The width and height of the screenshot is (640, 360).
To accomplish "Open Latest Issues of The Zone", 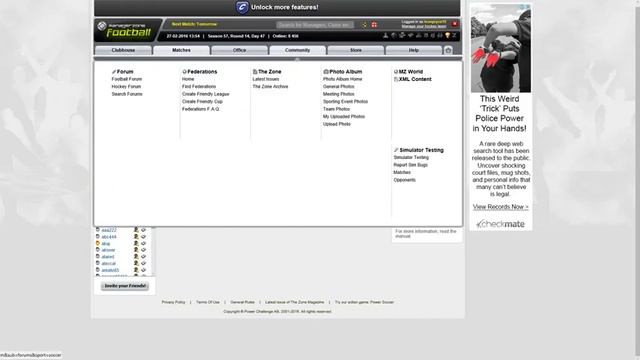I will click(266, 79).
